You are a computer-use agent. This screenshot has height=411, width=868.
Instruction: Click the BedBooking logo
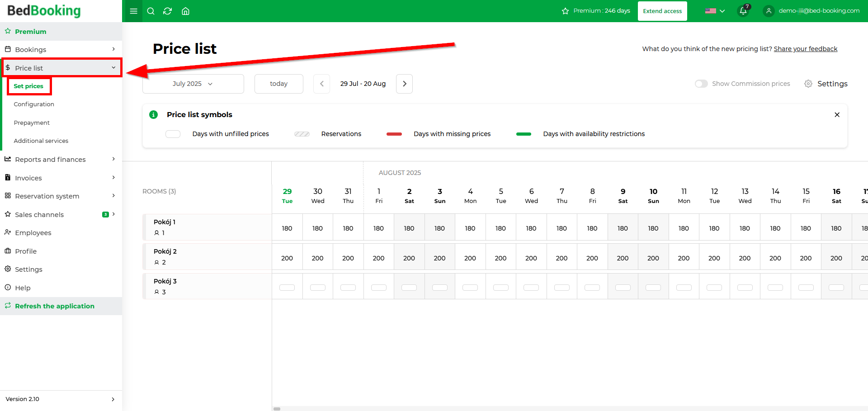[44, 10]
